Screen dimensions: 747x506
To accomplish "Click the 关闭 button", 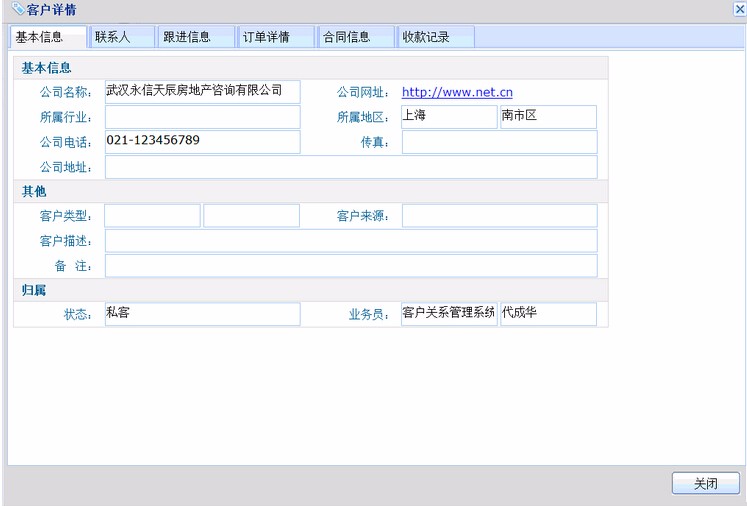I will pyautogui.click(x=706, y=484).
